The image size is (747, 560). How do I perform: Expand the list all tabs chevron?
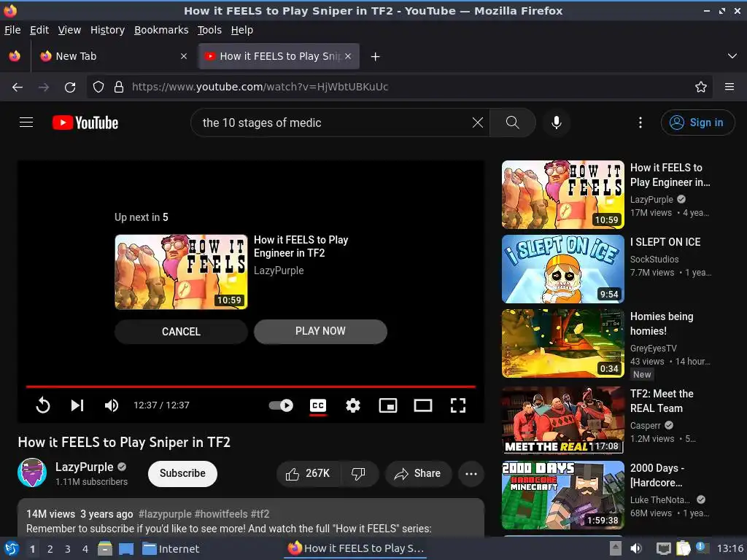point(732,56)
